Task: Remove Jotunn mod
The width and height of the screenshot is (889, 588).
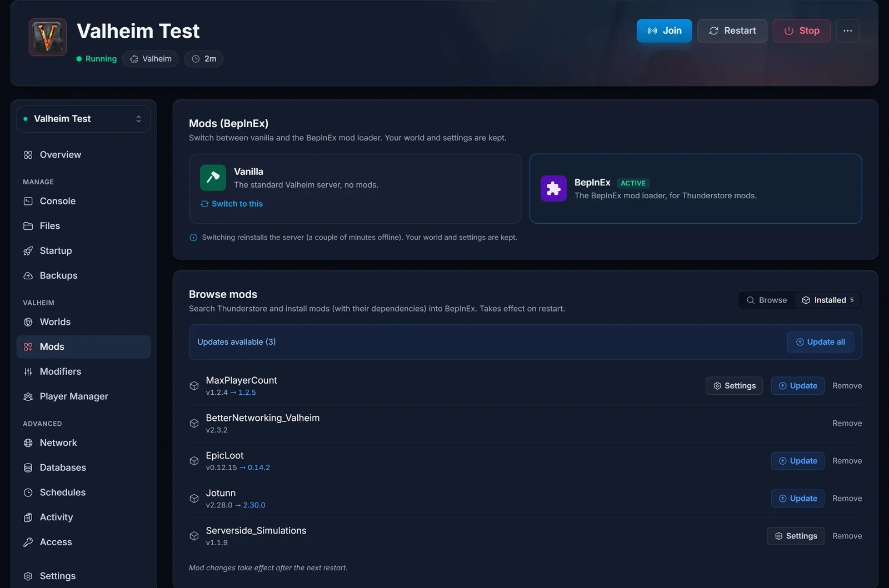Action: tap(847, 499)
